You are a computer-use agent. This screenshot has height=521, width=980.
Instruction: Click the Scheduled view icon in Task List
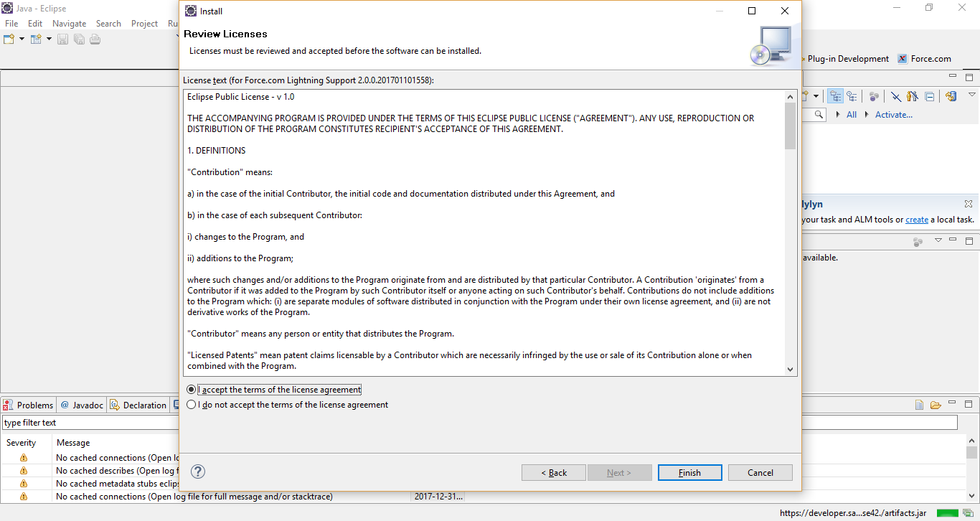coord(852,96)
